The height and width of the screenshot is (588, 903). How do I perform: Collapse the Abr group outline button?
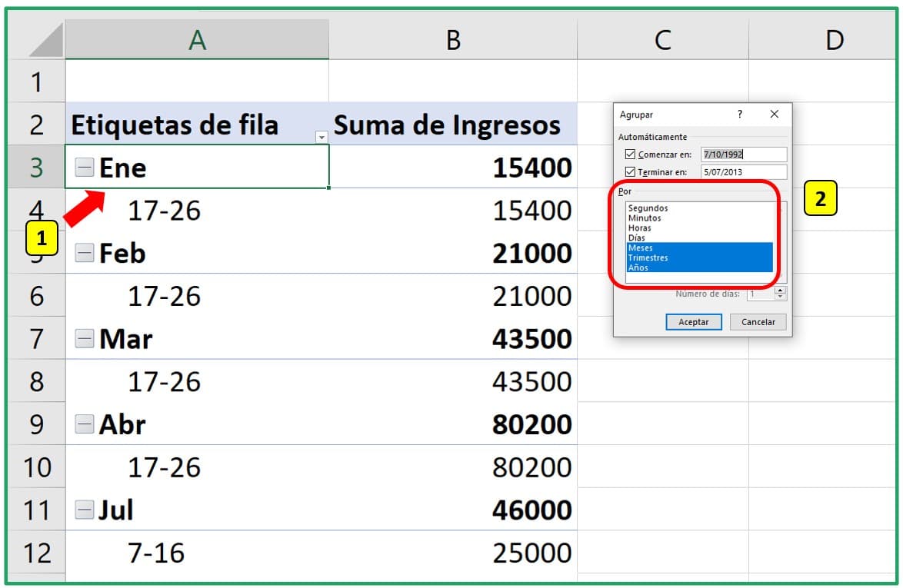coord(85,424)
